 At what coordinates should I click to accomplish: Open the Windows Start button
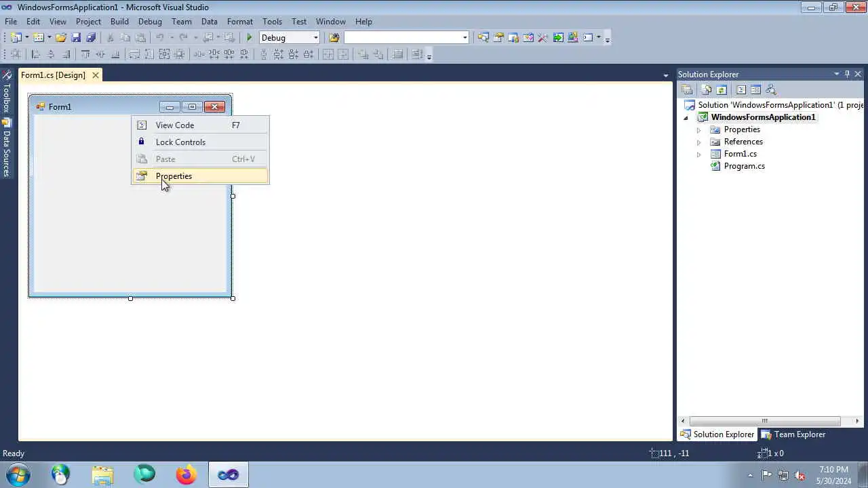18,475
